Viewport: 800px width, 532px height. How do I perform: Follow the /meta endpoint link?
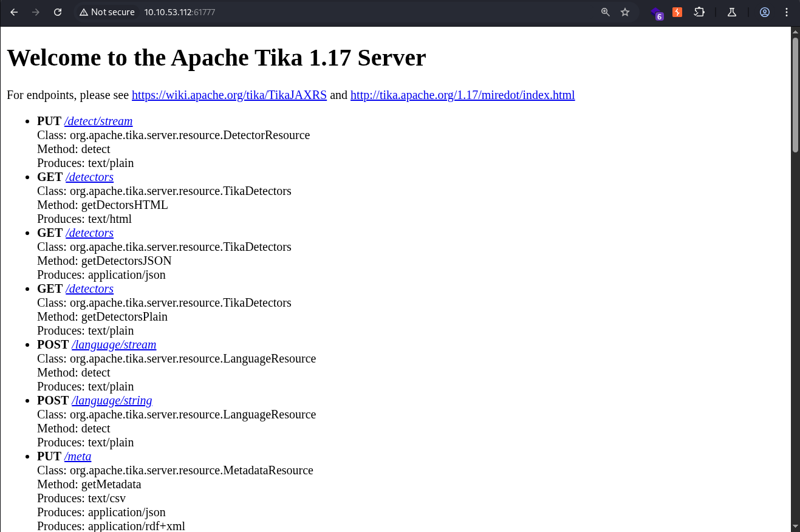pos(78,456)
